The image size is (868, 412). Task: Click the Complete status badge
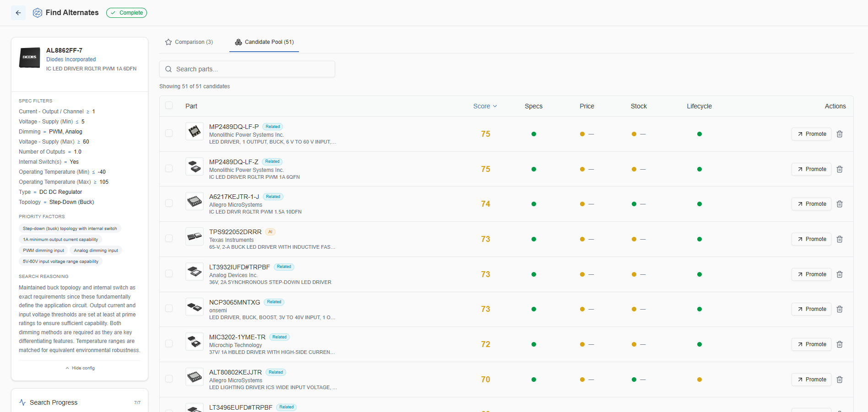[x=126, y=13]
